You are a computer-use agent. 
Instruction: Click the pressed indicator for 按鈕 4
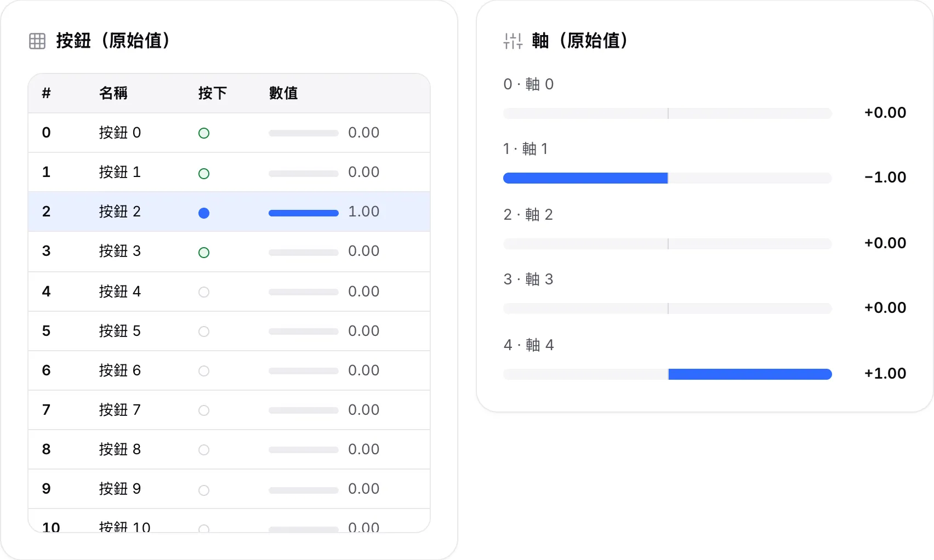(204, 292)
